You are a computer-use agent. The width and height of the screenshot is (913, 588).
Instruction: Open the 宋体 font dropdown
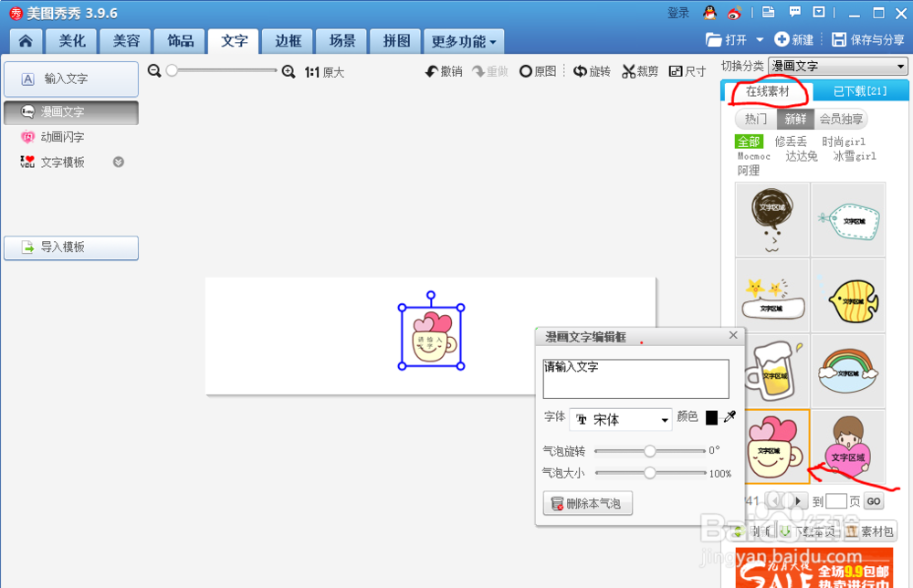click(621, 419)
